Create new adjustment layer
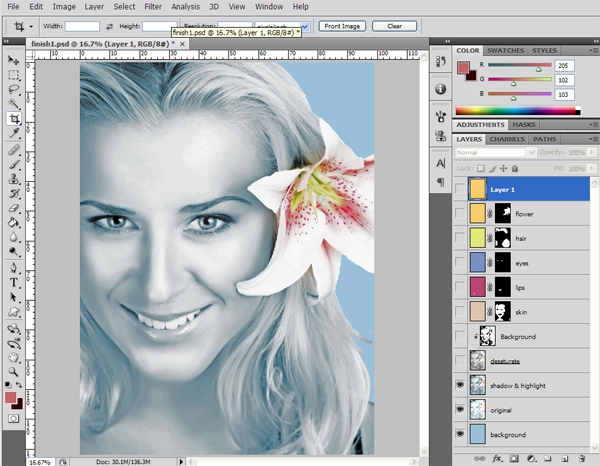The width and height of the screenshot is (600, 466). pyautogui.click(x=531, y=458)
